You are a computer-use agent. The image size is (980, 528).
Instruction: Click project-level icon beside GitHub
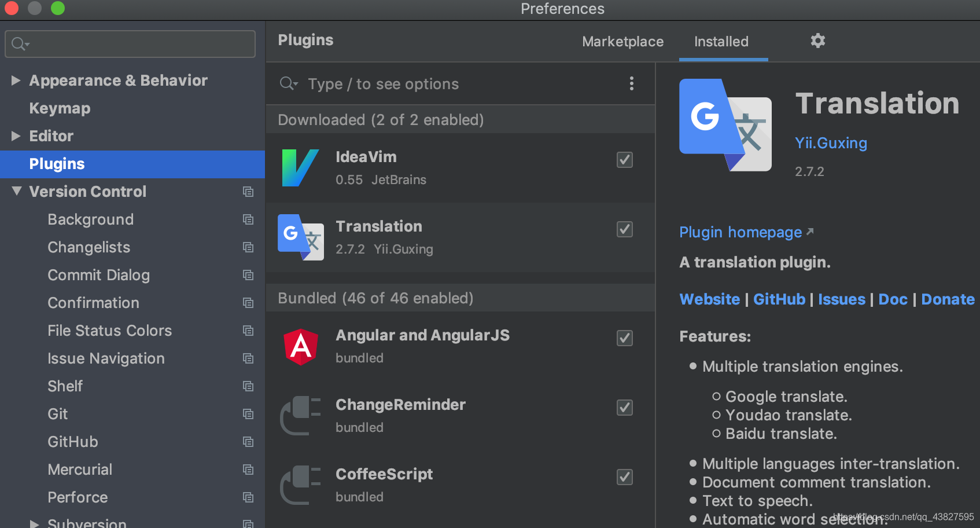pyautogui.click(x=248, y=442)
